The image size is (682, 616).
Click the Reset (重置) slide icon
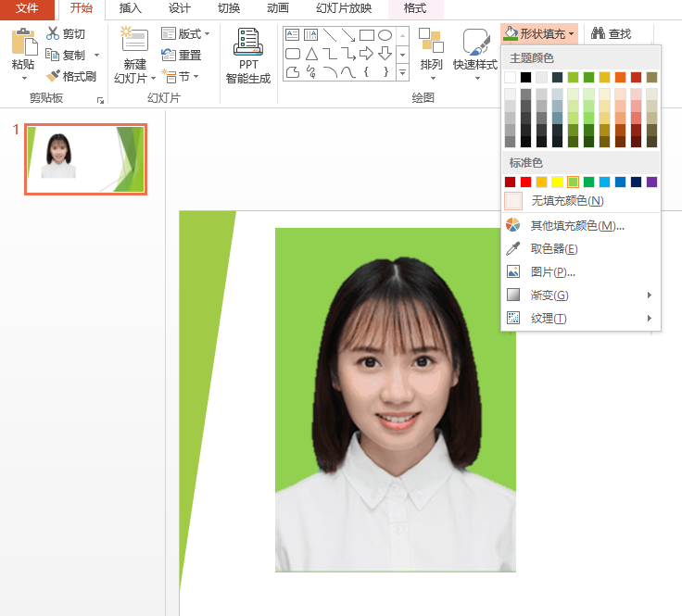(169, 55)
